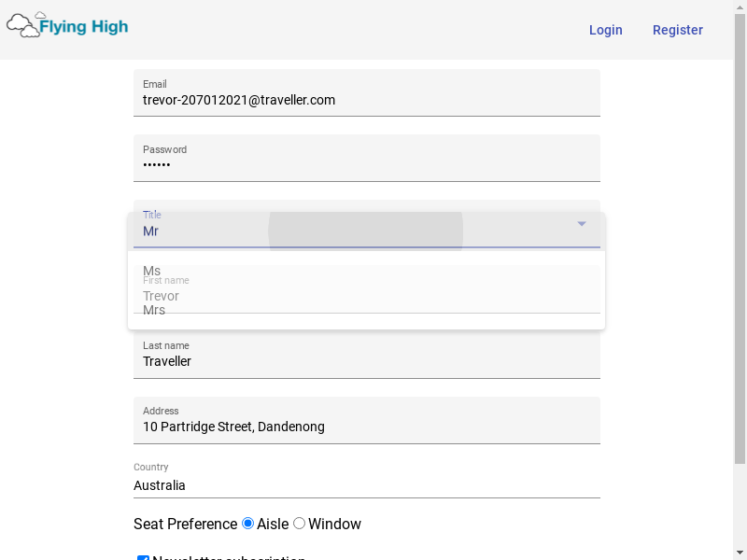Go to the Register link

click(677, 30)
